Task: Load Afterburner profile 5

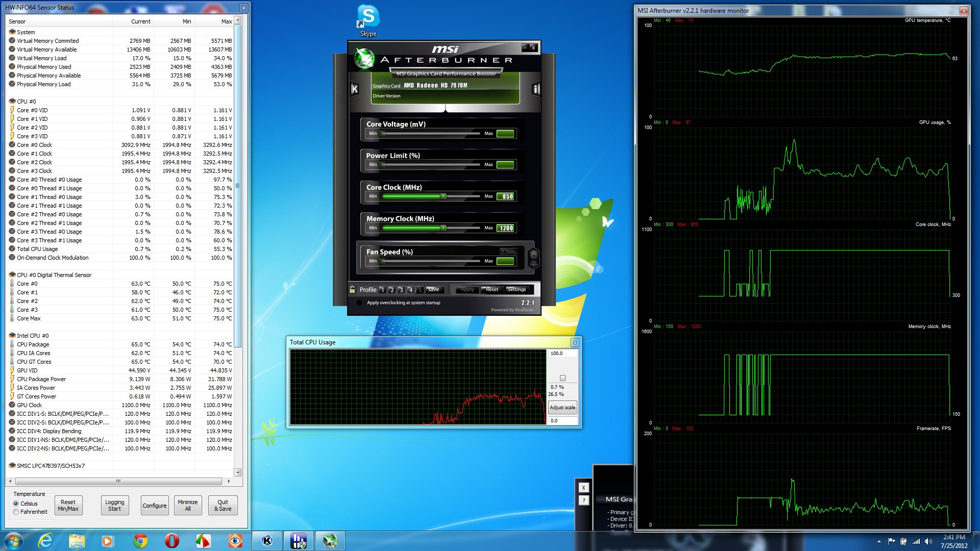Action: click(420, 290)
